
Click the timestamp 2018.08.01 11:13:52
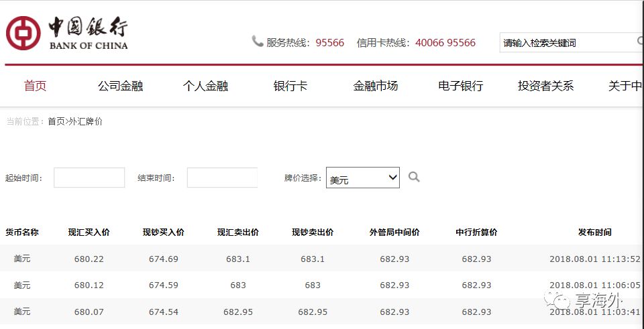[595, 259]
